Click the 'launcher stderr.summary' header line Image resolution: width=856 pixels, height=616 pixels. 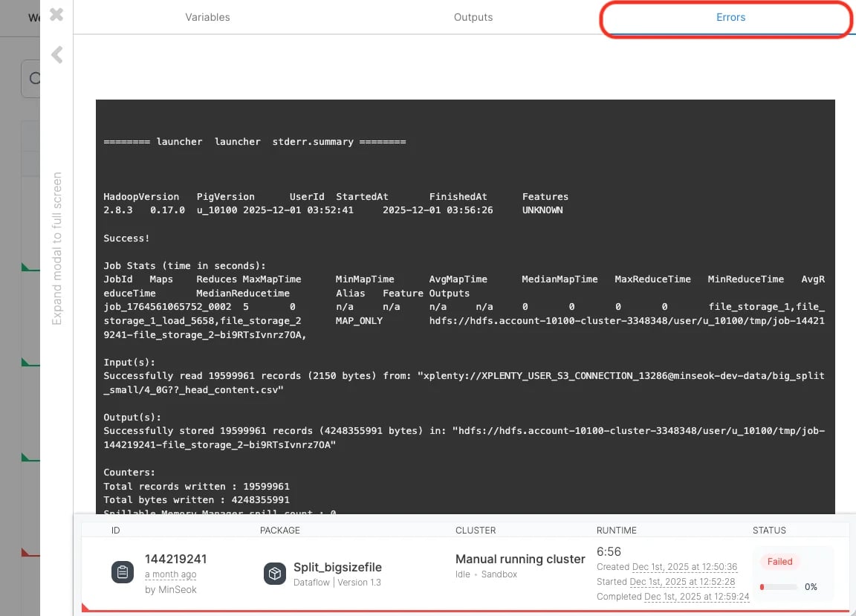(254, 141)
